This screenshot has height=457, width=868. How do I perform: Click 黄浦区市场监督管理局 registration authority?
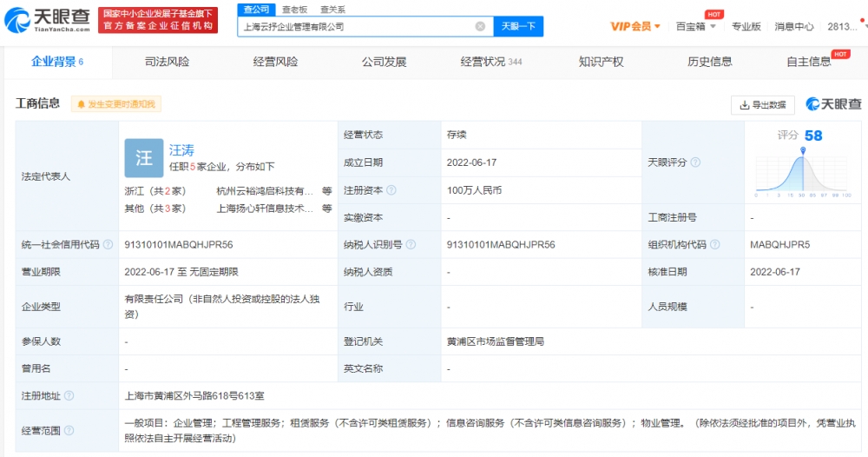coord(496,341)
